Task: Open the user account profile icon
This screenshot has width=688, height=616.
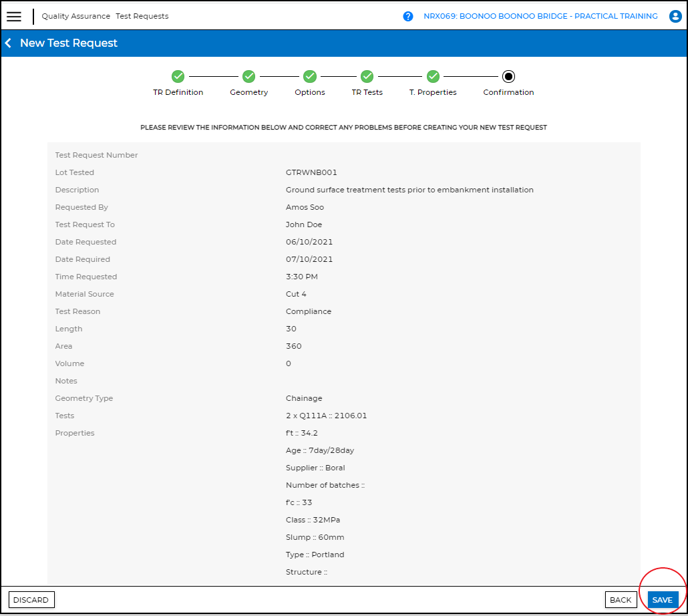Action: point(675,17)
